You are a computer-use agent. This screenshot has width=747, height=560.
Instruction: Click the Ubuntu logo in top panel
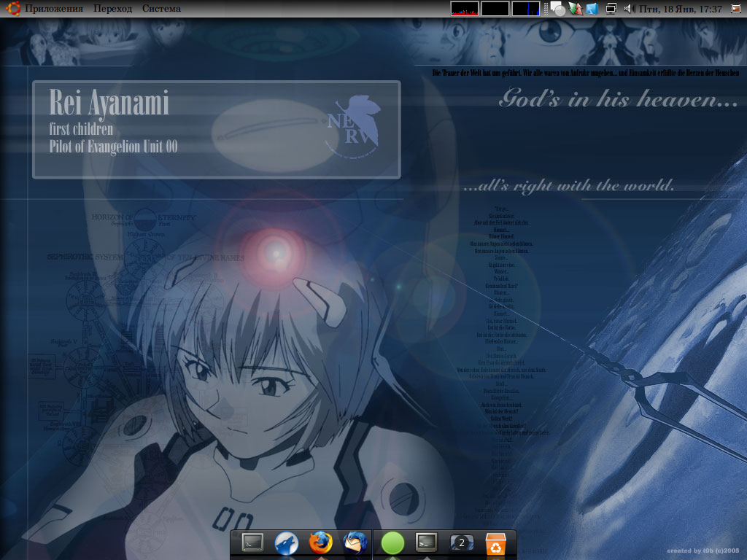coord(13,8)
